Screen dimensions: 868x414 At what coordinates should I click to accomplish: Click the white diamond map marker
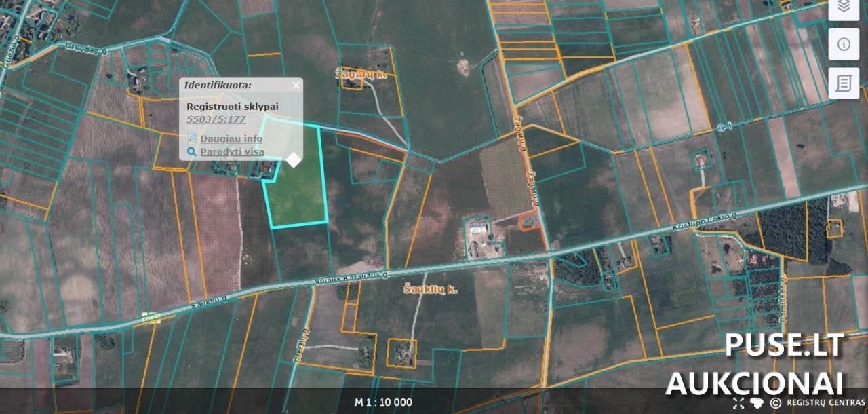pyautogui.click(x=294, y=159)
